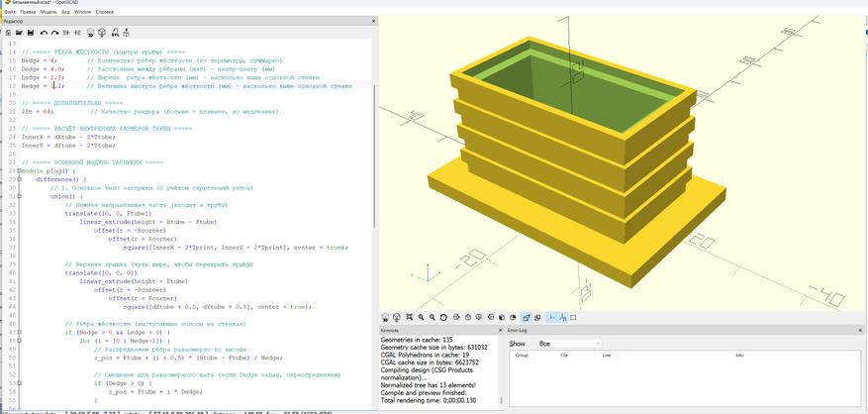Click the Line column header in Error-Log
The height and width of the screenshot is (414, 868).
606,355
